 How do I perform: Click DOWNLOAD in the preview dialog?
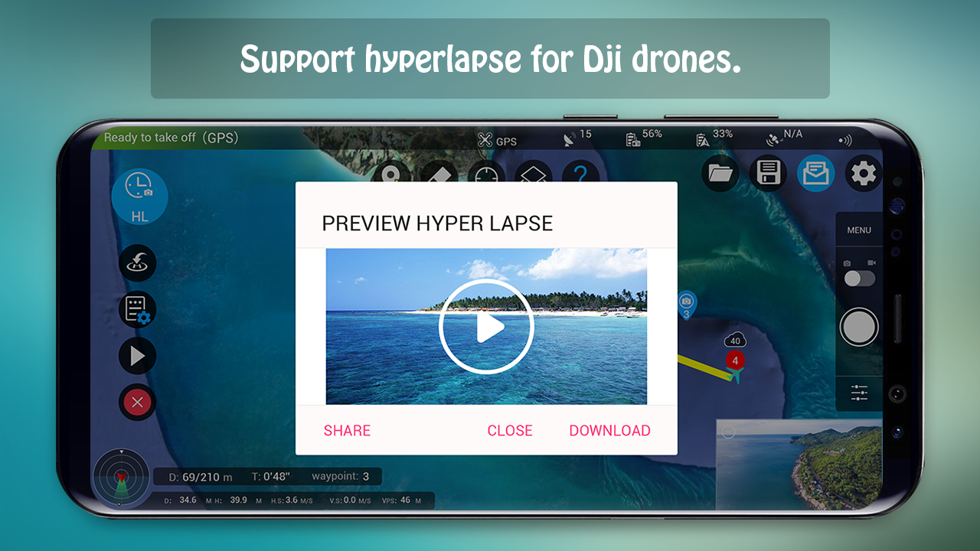(x=609, y=431)
